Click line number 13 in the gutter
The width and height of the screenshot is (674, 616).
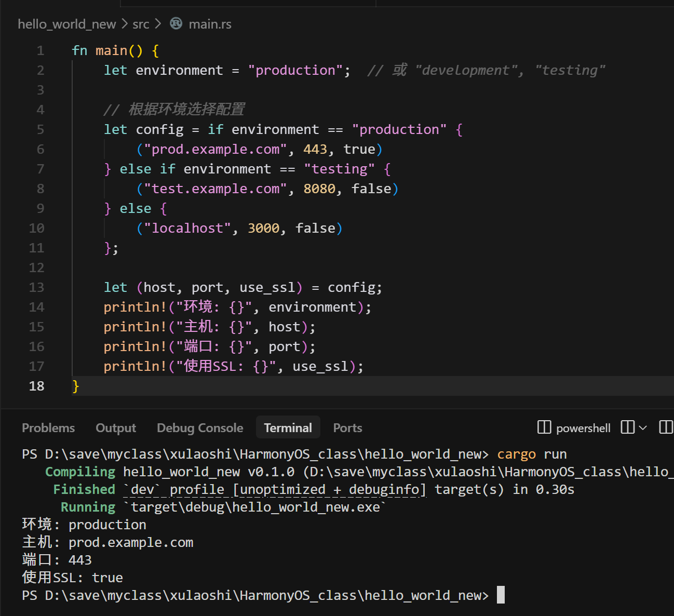pos(36,288)
